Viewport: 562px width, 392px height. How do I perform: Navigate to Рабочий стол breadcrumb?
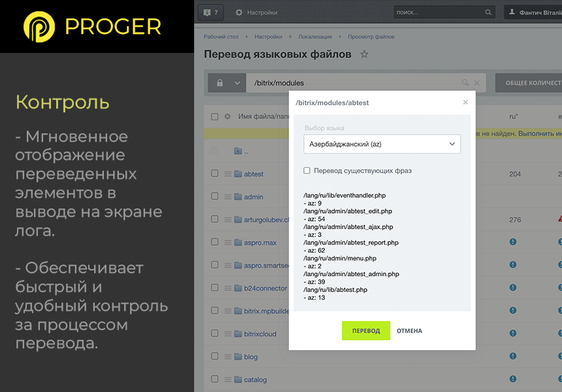point(222,37)
